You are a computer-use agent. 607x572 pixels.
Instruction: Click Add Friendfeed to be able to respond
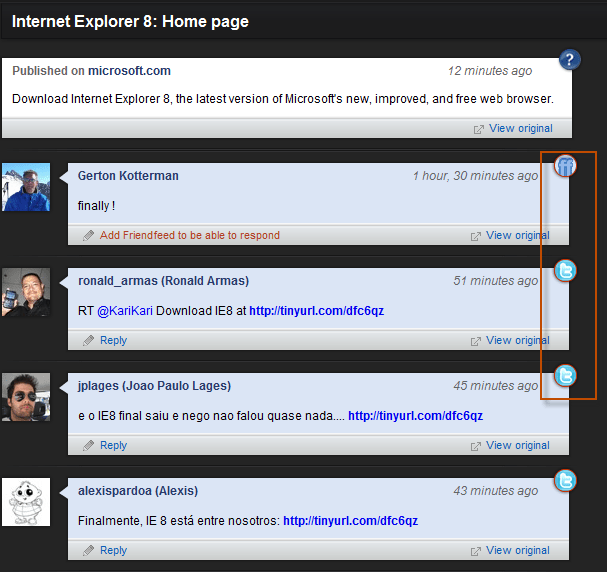(x=190, y=235)
